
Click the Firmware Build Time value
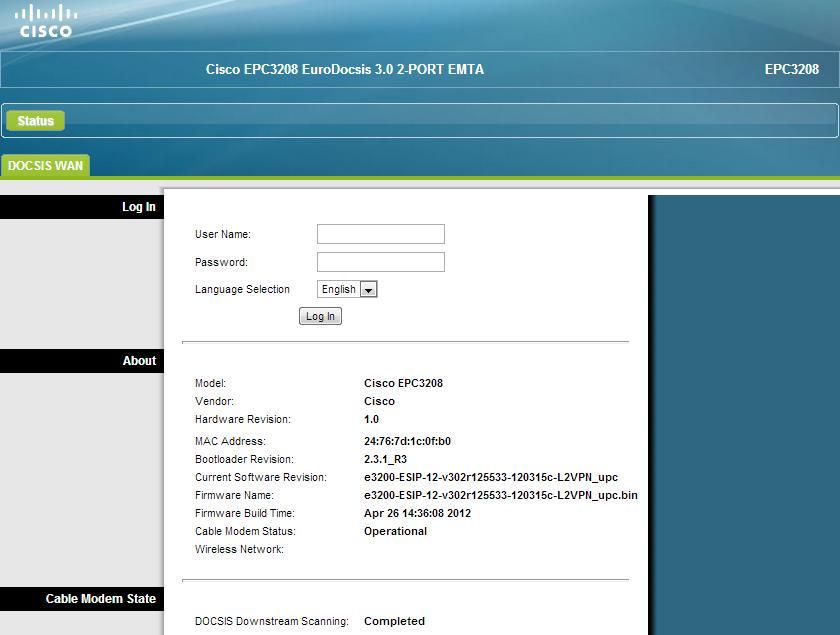(x=417, y=513)
